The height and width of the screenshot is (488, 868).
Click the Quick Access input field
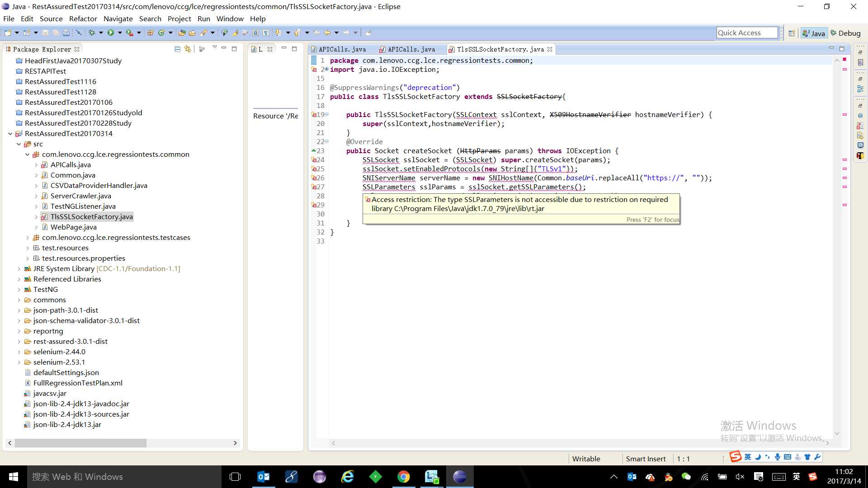746,32
